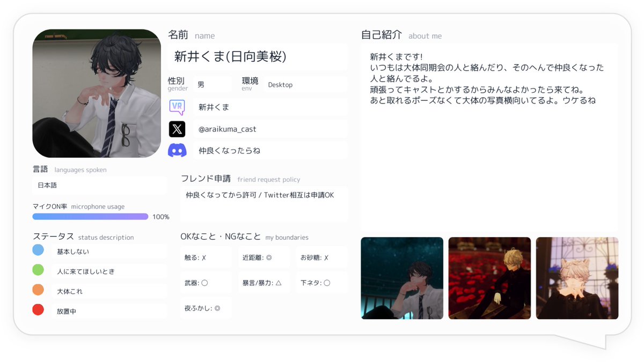644x362 pixels.
Task: Click the gender field showing 男
Action: (213, 85)
